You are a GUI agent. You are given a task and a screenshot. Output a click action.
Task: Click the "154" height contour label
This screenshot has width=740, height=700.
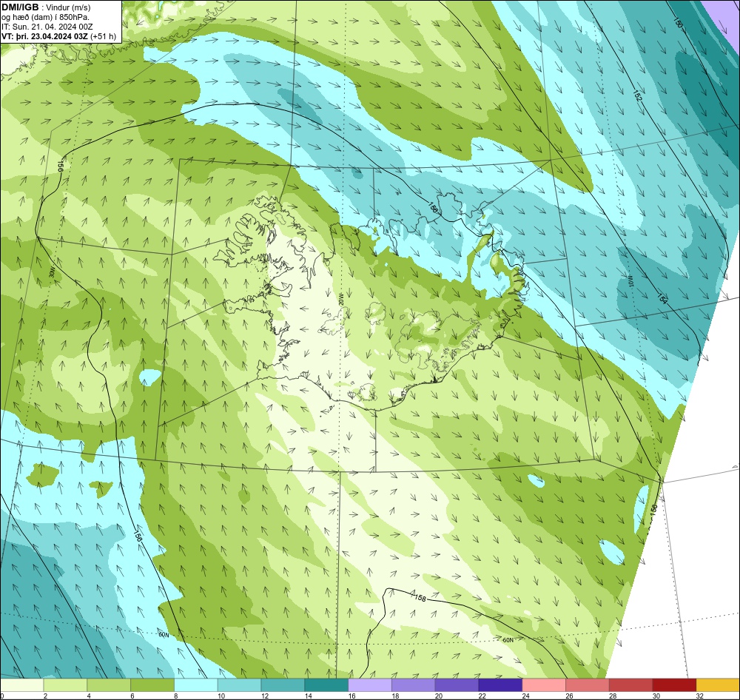(x=662, y=298)
